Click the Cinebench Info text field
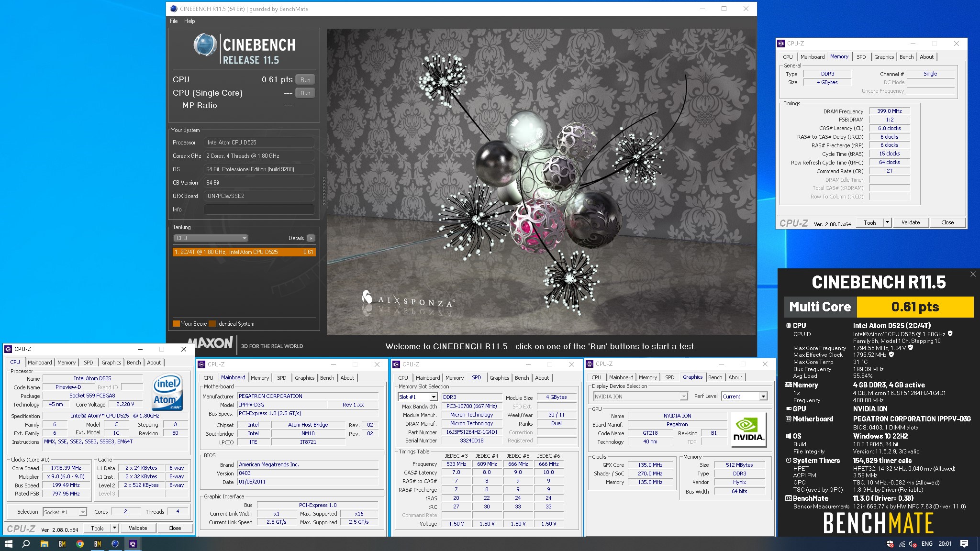Screen dimensions: 980x551 coord(259,209)
